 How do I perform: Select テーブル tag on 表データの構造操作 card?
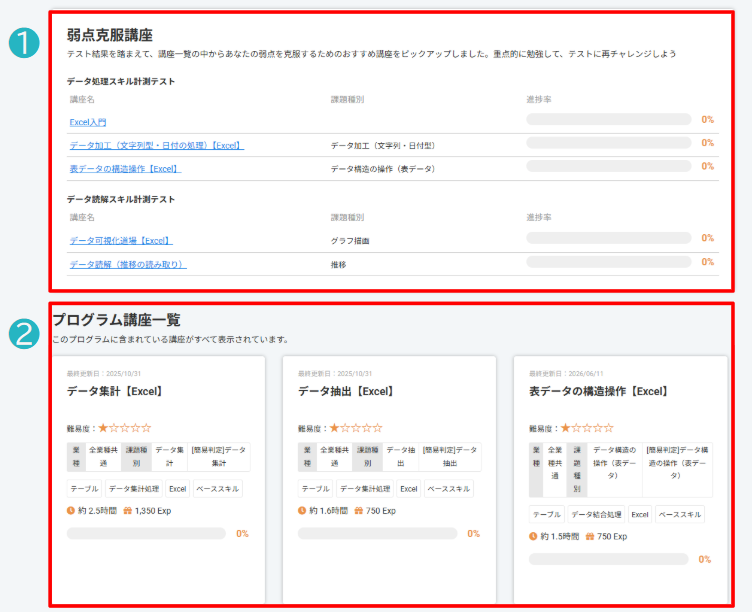(x=547, y=514)
